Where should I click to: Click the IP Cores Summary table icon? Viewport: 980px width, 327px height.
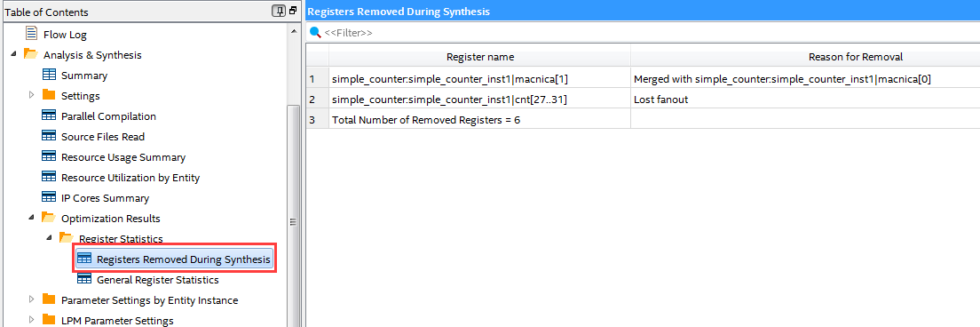coord(49,197)
